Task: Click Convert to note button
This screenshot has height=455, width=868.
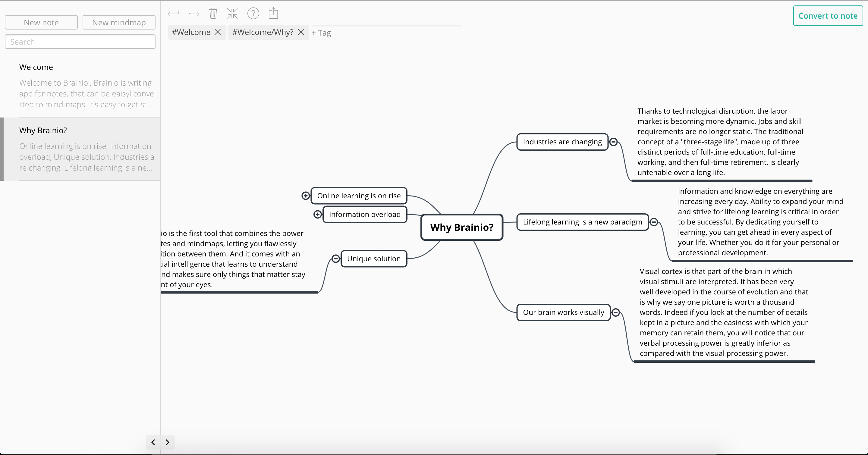Action: tap(828, 16)
